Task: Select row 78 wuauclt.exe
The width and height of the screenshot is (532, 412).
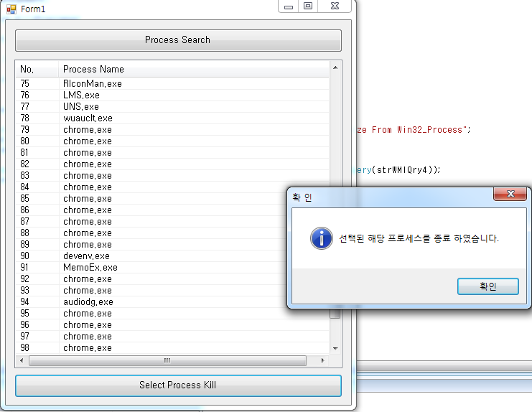Action: point(172,118)
